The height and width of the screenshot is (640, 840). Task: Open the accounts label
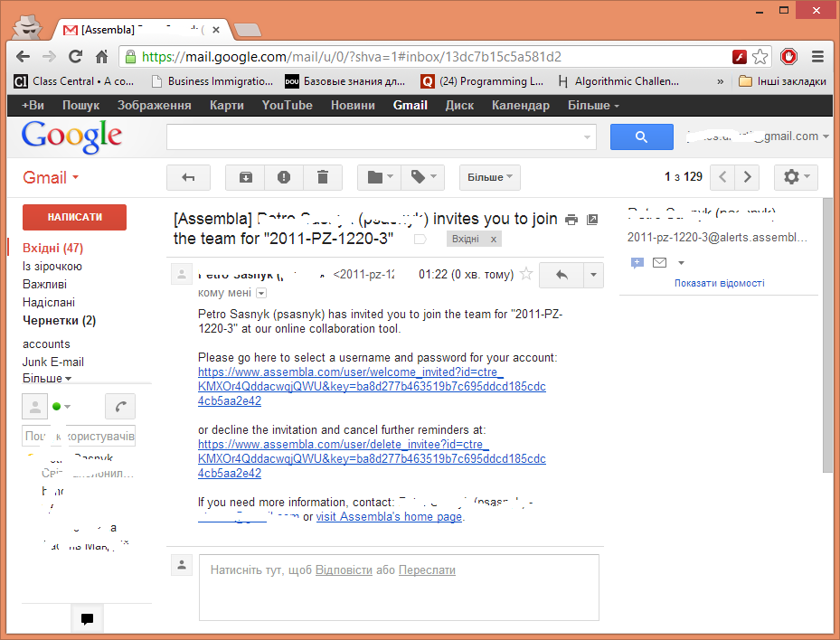click(x=46, y=344)
